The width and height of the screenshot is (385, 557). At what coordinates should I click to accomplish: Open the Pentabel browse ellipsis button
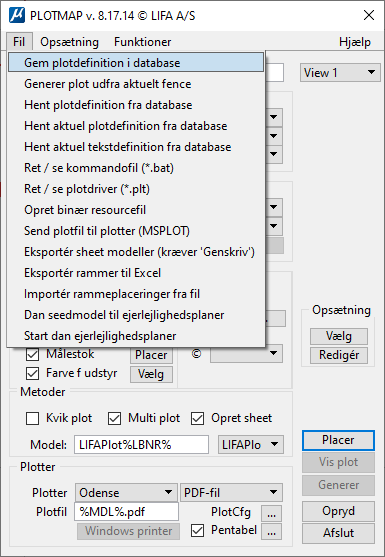click(x=271, y=532)
